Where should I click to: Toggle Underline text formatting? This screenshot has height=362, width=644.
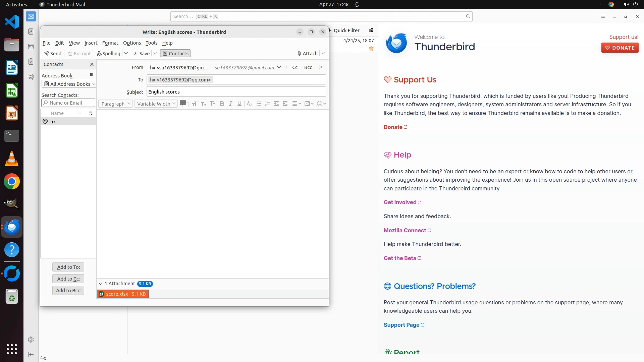[239, 104]
